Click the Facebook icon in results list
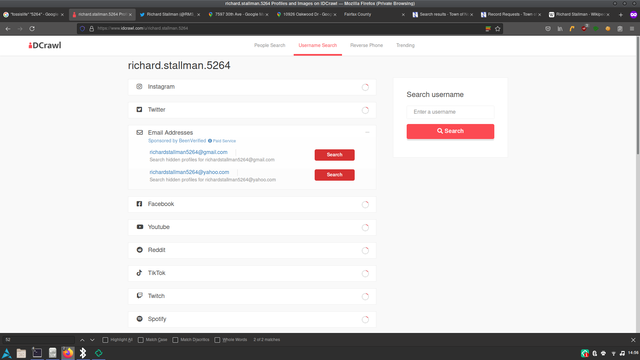 pos(139,204)
